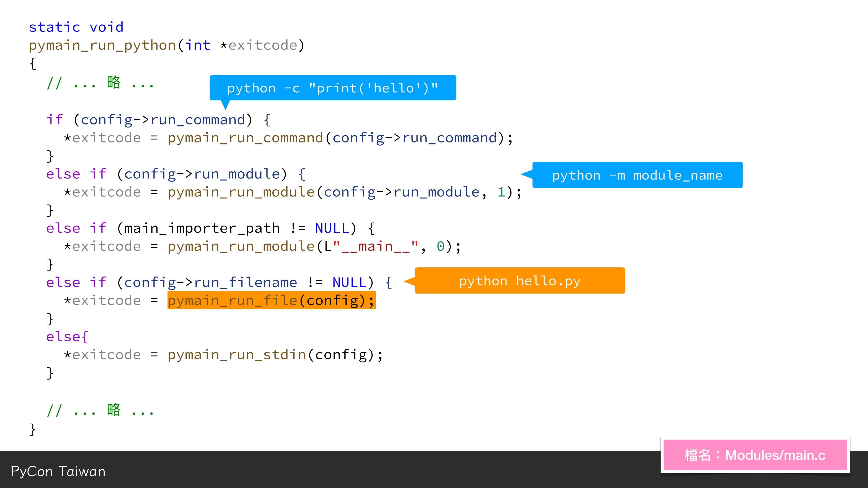Click the PyCon Taiwan footer text
The image size is (868, 488).
pos(58,471)
